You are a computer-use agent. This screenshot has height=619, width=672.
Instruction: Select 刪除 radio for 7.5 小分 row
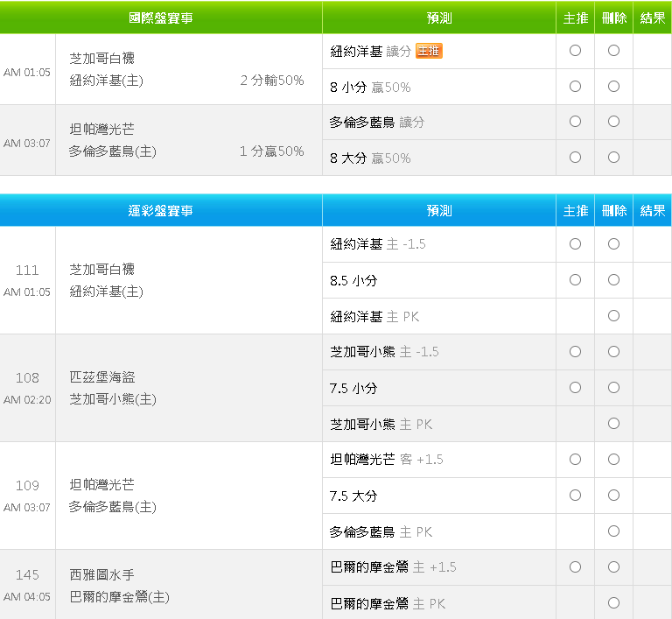pos(613,388)
